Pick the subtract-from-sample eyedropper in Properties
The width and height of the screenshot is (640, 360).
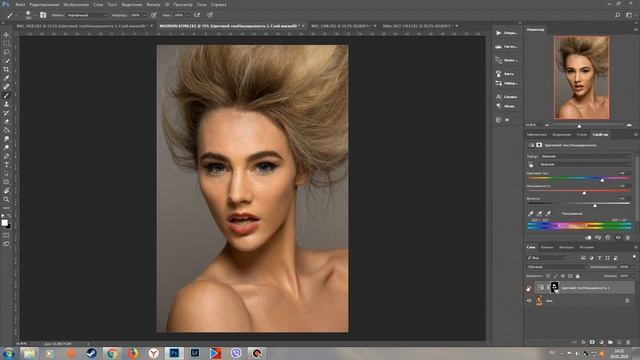[548, 213]
